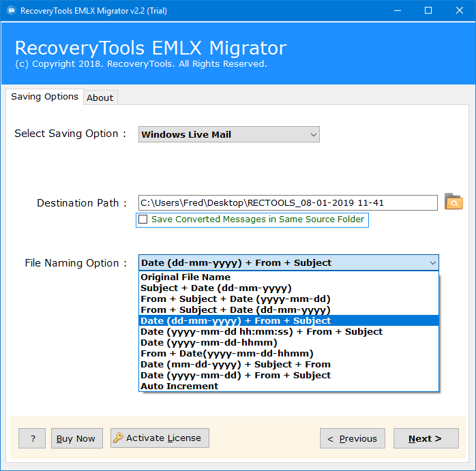Pick From + Subject + Date (yyyy-mm-dd)
The height and width of the screenshot is (471, 476).
pos(288,299)
